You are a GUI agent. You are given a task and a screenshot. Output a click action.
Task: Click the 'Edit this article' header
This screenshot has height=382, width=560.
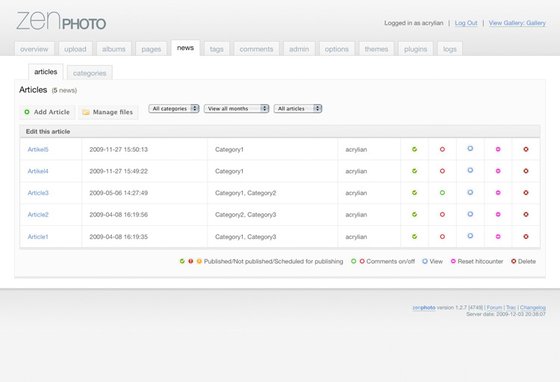tap(48, 132)
